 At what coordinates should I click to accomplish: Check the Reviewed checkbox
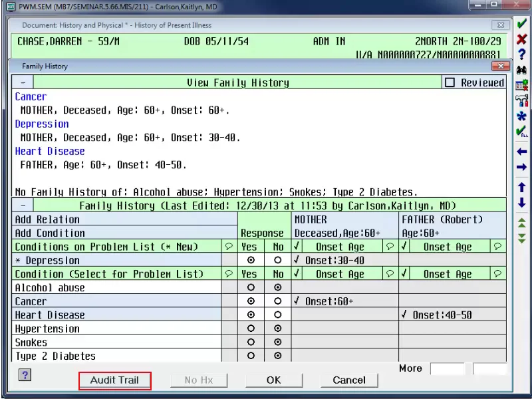[x=450, y=82]
